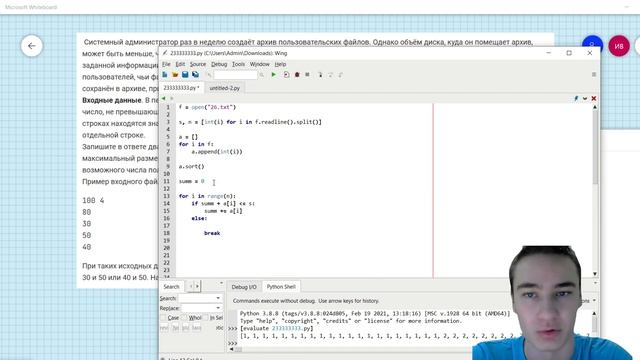This screenshot has width=640, height=360.
Task: Click the New File icon in Wing toolbar
Action: [165, 75]
